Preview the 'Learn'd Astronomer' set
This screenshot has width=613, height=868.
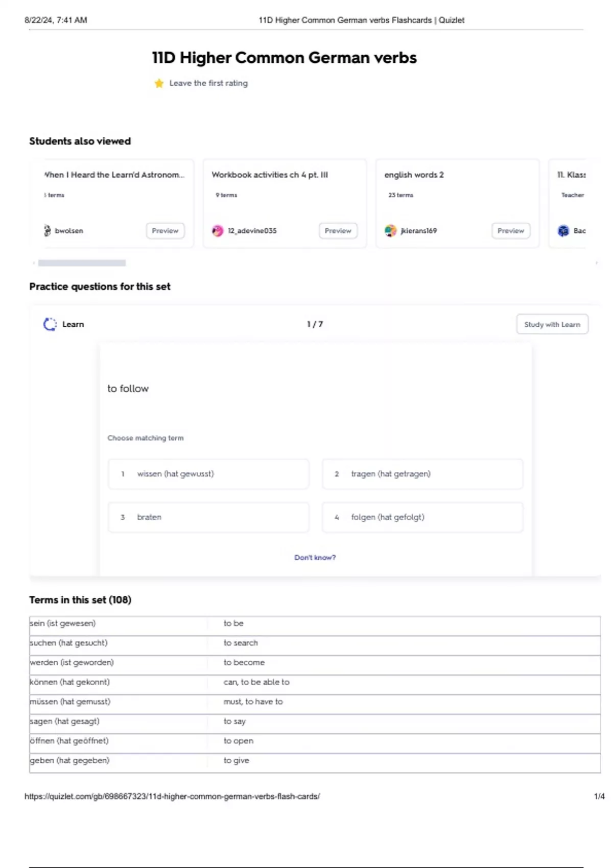pos(165,231)
